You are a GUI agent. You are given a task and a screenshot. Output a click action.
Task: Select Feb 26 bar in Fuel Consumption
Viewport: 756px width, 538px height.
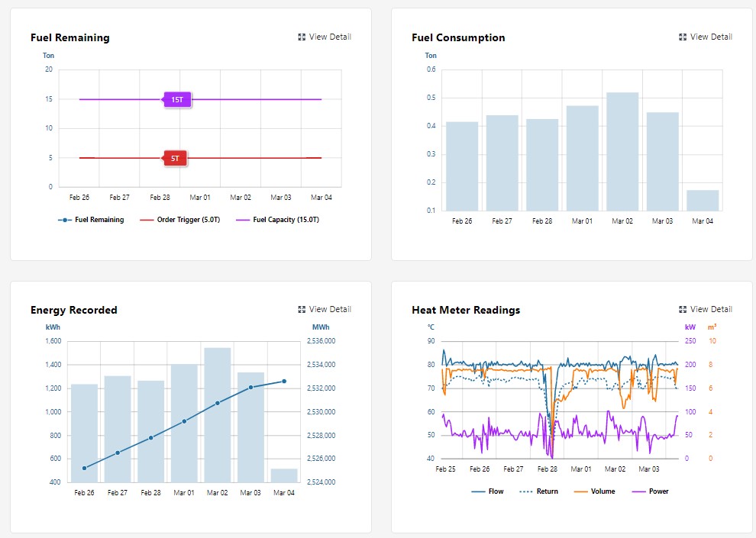[x=462, y=166]
